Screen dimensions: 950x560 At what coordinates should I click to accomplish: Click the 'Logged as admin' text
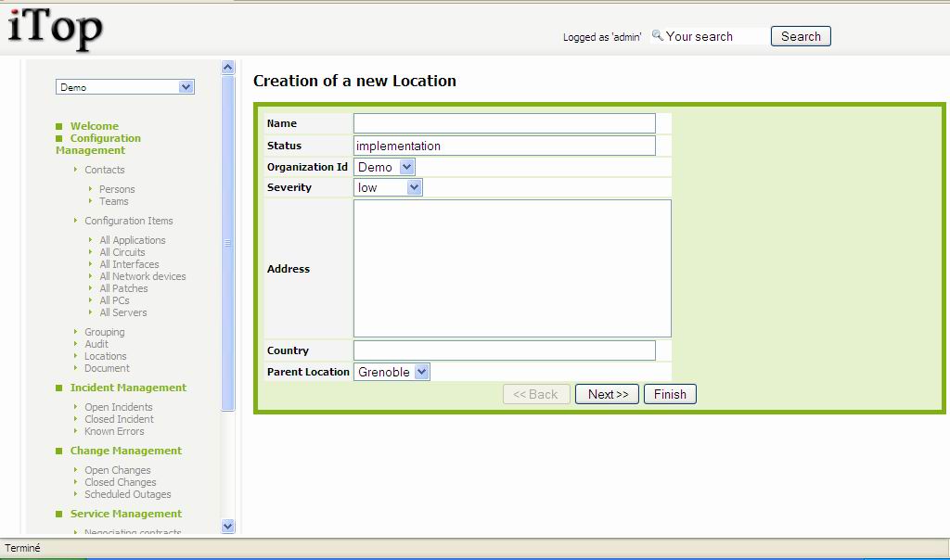(601, 37)
